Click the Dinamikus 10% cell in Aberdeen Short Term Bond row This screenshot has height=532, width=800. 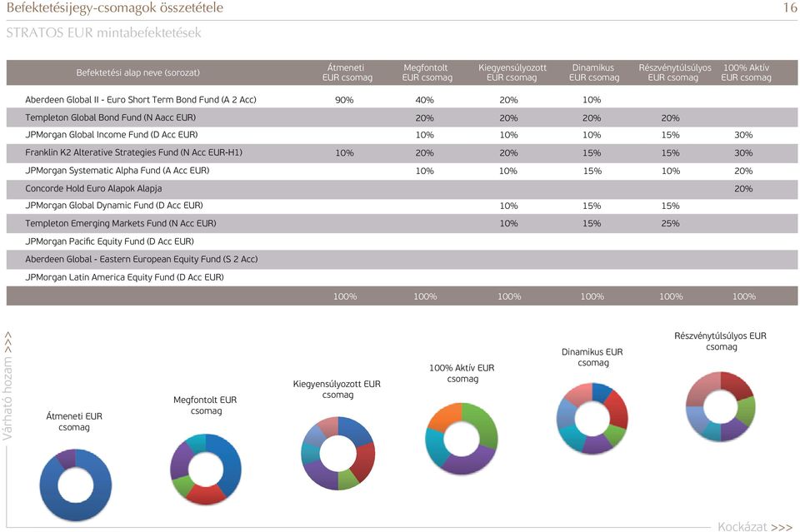[x=592, y=100]
